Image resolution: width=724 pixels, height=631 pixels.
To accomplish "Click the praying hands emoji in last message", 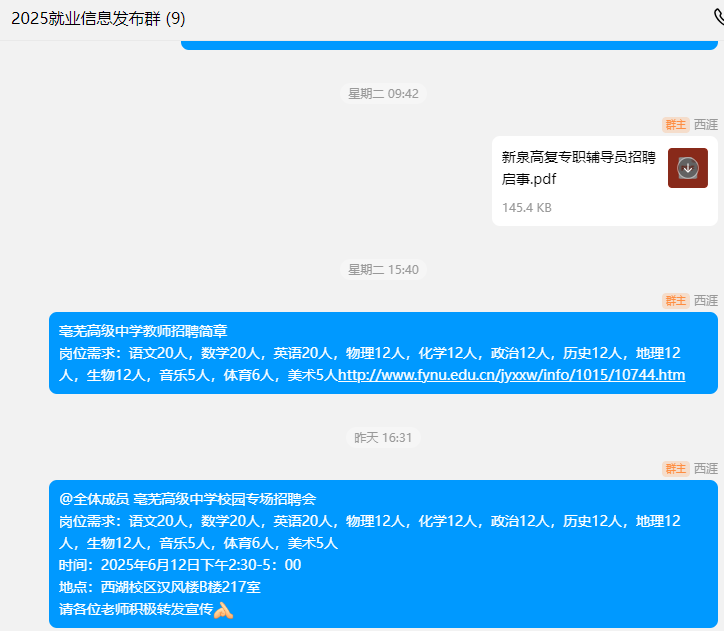I will click(222, 609).
